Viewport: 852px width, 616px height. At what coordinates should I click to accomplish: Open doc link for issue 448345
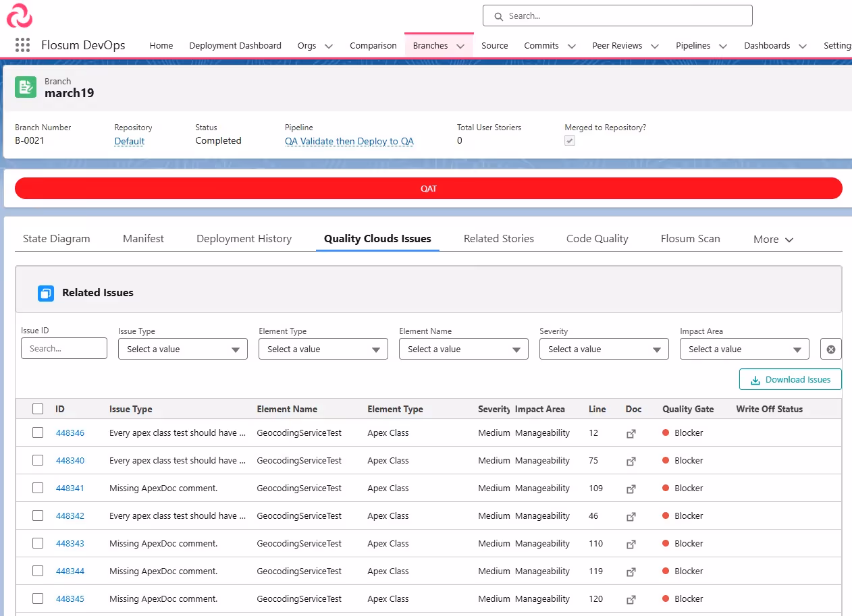(x=631, y=600)
